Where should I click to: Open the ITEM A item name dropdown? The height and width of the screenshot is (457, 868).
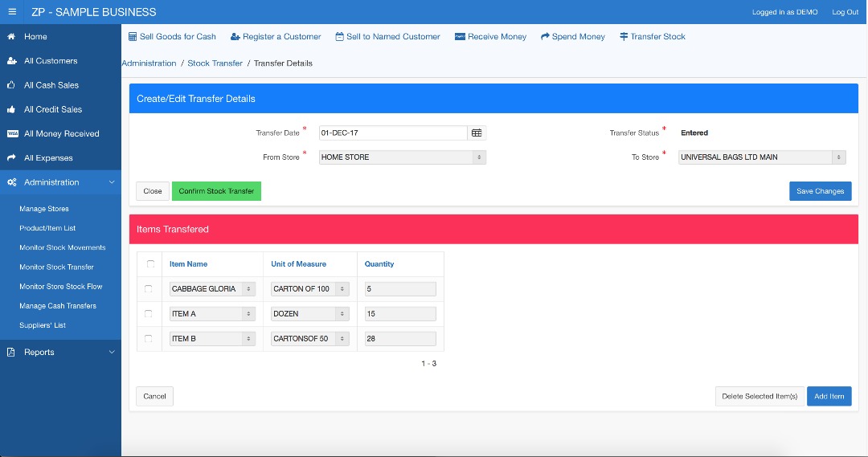pos(212,314)
